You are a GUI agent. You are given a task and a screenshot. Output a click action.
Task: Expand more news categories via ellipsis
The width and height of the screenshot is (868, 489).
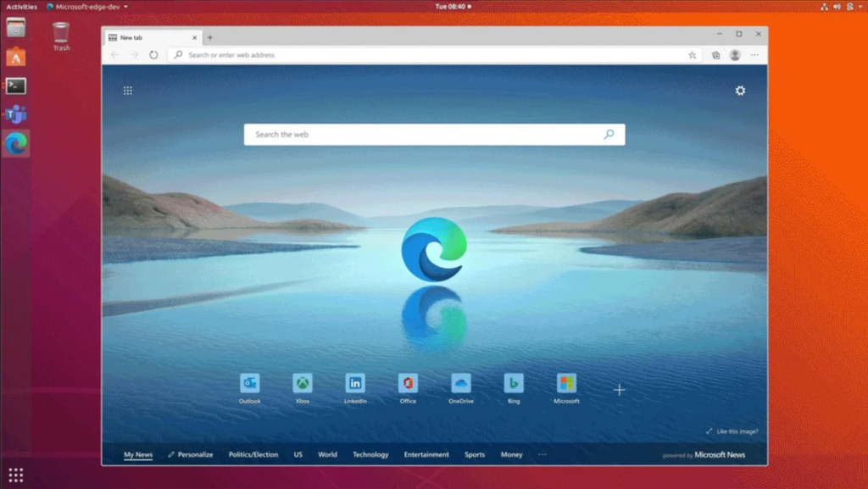pyautogui.click(x=542, y=454)
